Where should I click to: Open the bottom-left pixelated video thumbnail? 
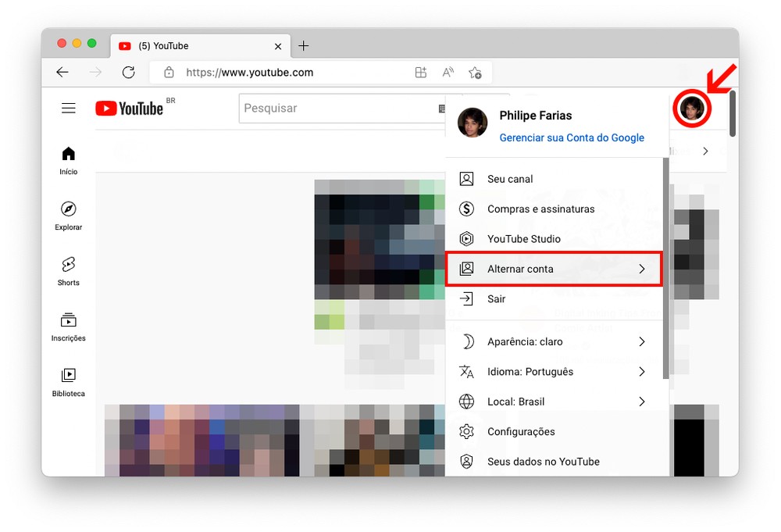point(201,441)
